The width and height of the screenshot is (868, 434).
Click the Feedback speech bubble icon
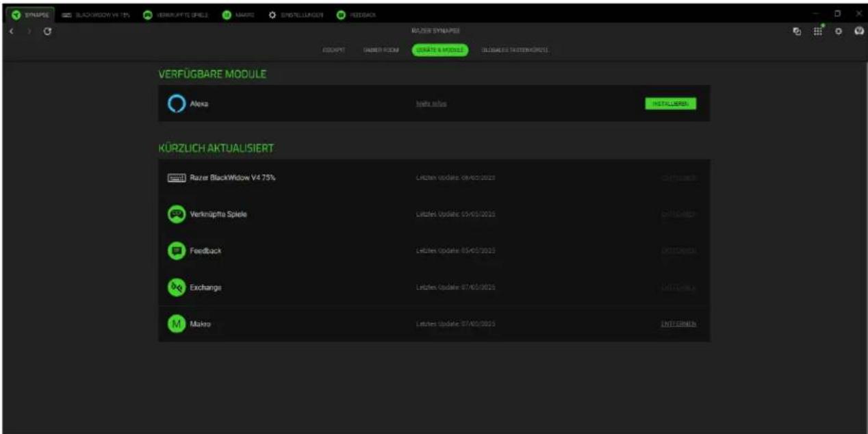tap(177, 251)
